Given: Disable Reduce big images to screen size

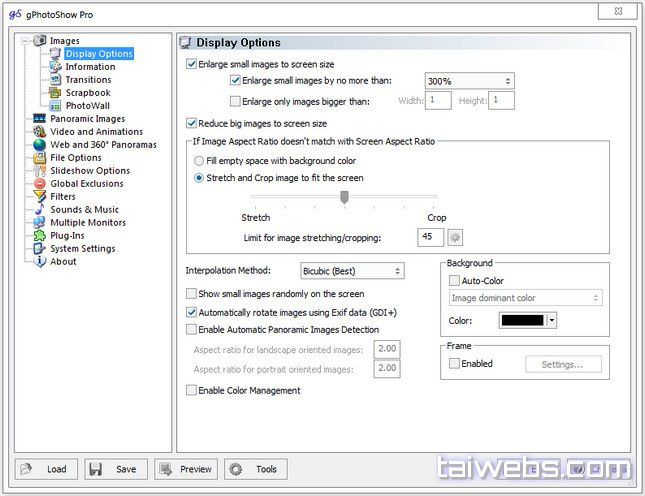Looking at the screenshot, I should (x=192, y=124).
